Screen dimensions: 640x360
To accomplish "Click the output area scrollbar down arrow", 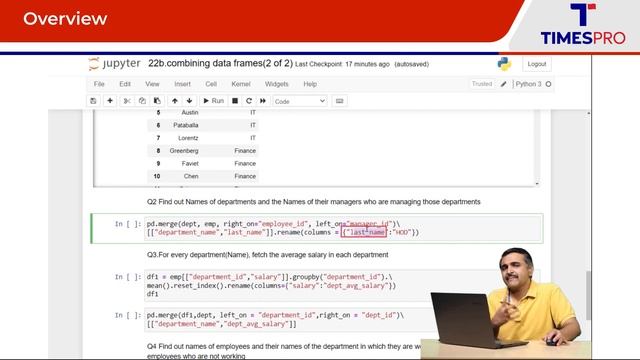I will point(537,184).
